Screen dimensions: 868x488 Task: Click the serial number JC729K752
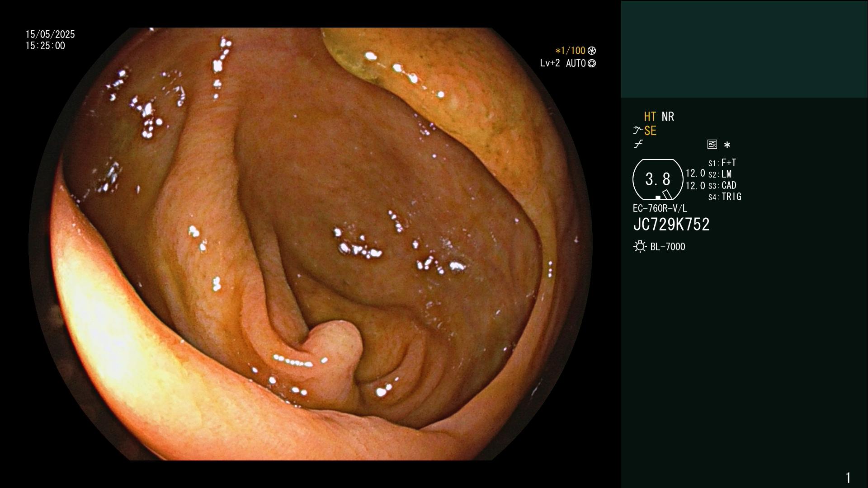click(671, 225)
